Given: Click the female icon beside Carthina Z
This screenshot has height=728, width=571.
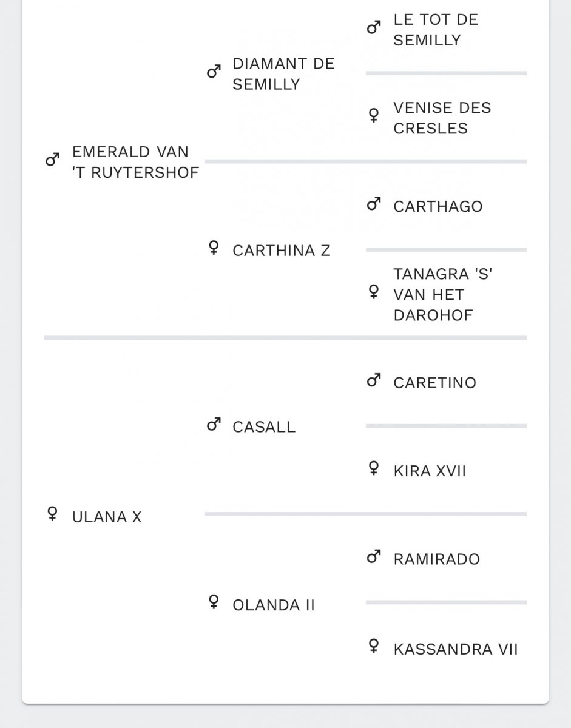Looking at the screenshot, I should coord(213,248).
